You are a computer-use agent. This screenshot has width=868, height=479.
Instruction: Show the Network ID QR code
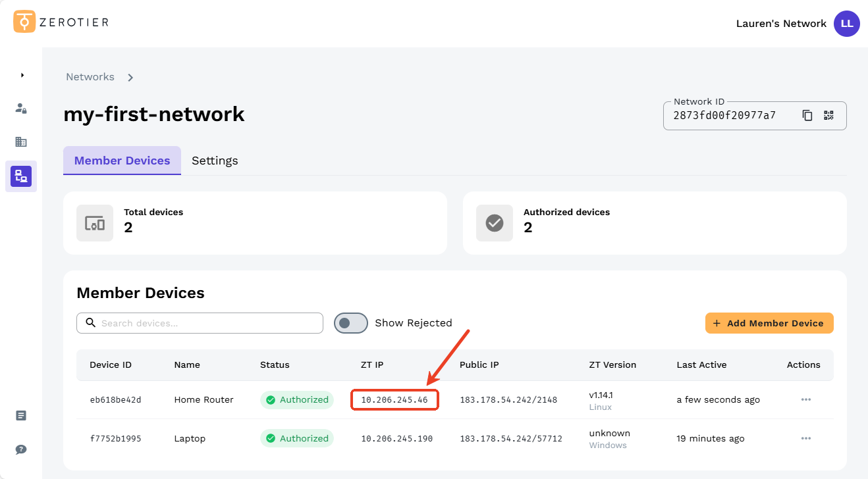click(828, 115)
